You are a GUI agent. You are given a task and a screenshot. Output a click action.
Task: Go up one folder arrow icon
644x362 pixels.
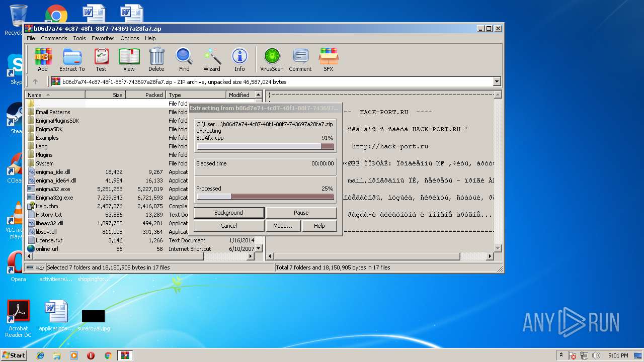point(35,81)
